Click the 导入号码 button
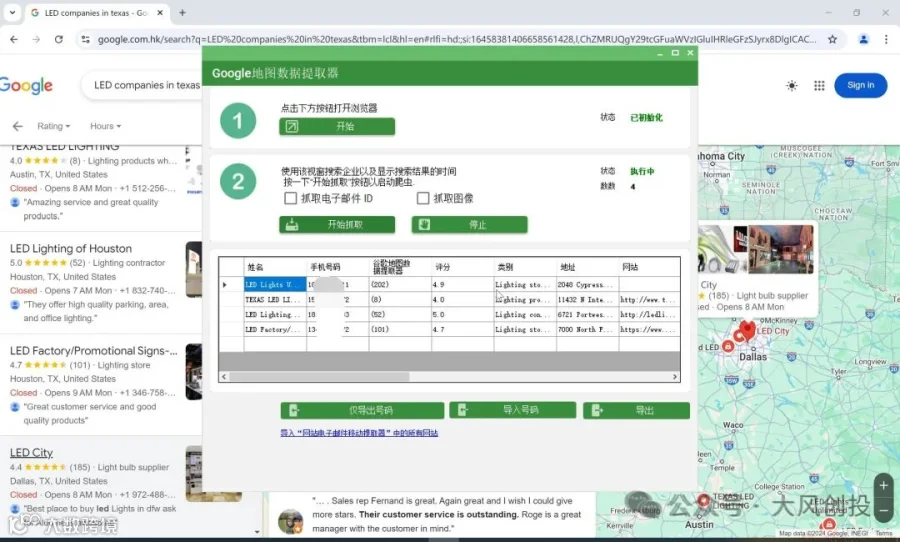This screenshot has height=542, width=900. pos(513,410)
